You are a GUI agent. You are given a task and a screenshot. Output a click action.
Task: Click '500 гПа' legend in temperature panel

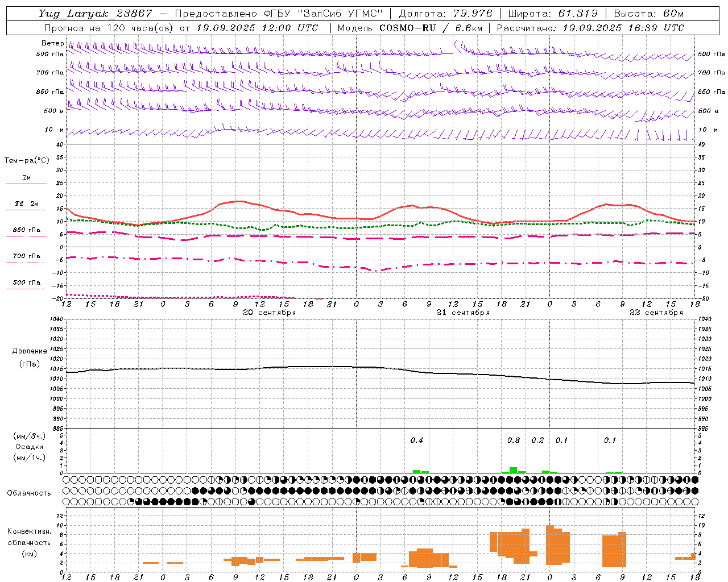click(27, 282)
